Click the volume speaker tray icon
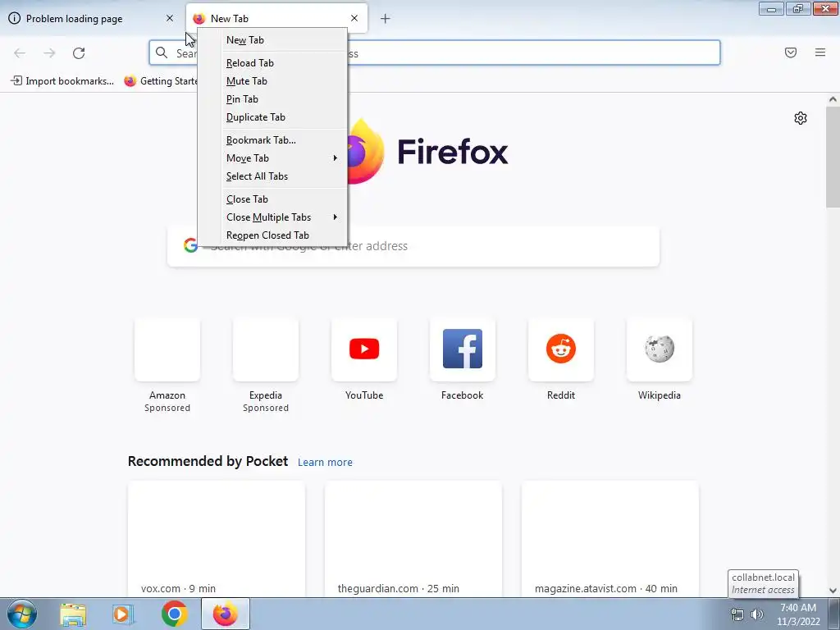 pyautogui.click(x=757, y=614)
